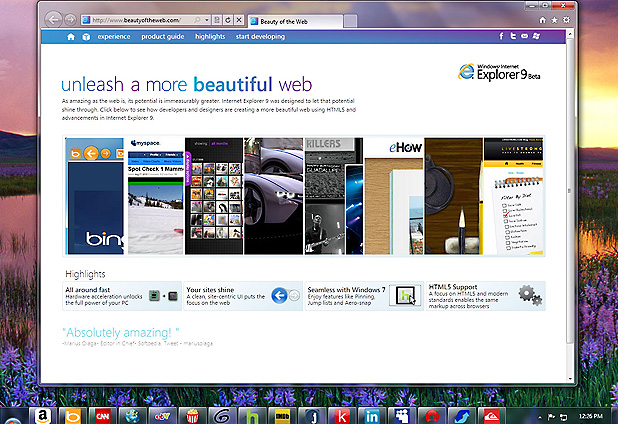618x424 pixels.
Task: Click the Seamless with Windows 7 highlight
Action: coord(364,296)
